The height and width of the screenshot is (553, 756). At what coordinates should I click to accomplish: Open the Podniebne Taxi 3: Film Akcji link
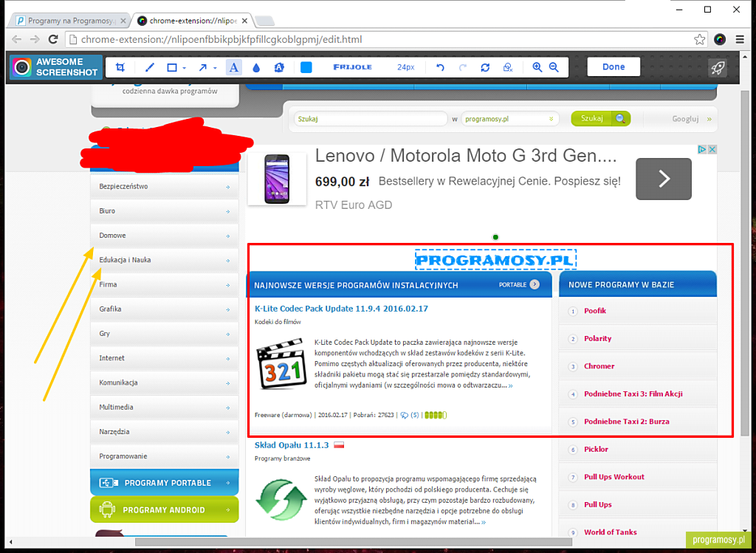tap(633, 394)
